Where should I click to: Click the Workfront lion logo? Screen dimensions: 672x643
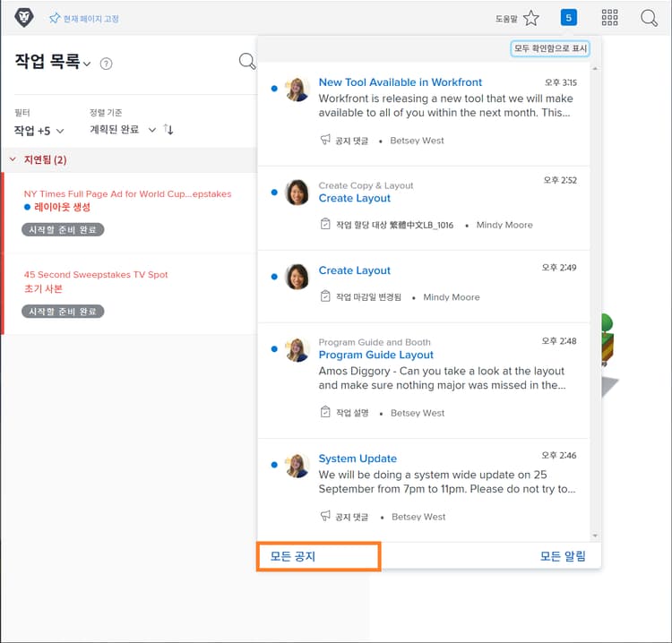tap(24, 18)
